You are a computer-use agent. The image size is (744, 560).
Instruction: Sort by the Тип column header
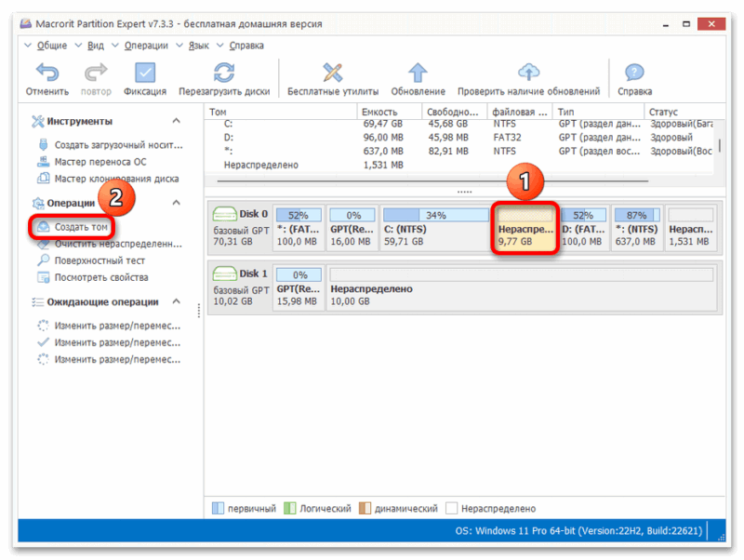pos(598,112)
